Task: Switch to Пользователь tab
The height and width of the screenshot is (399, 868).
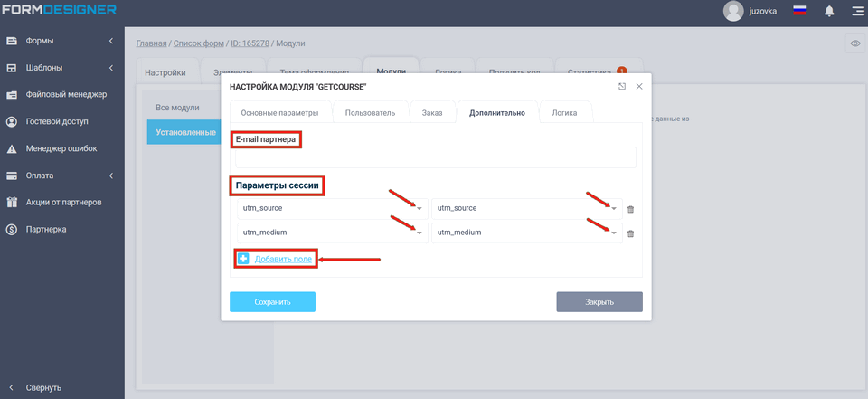Action: pyautogui.click(x=370, y=112)
